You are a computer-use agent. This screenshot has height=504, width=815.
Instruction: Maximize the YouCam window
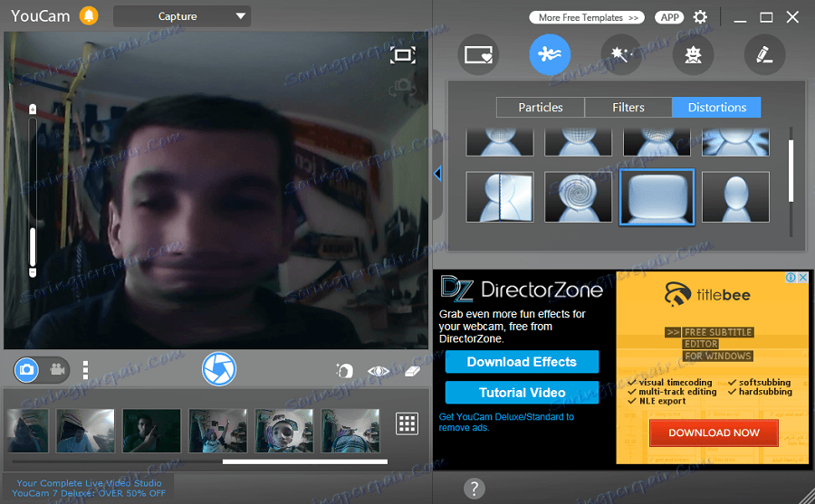[x=766, y=17]
